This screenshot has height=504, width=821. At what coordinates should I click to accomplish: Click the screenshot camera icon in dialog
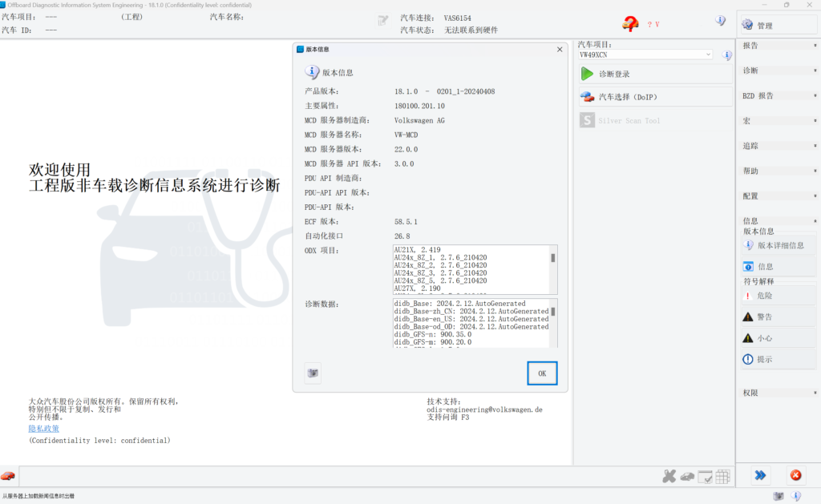313,373
